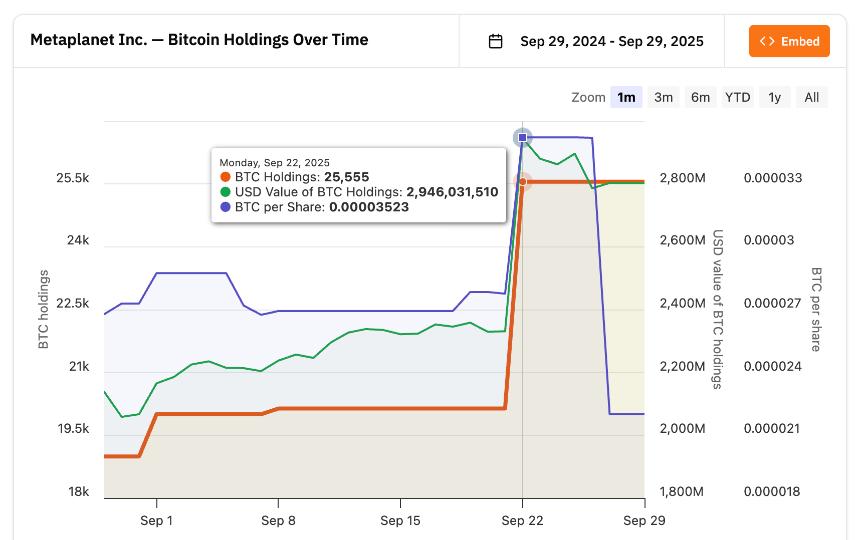Switch zoom range to 3m
Screen dimensions: 860x540
pos(663,98)
